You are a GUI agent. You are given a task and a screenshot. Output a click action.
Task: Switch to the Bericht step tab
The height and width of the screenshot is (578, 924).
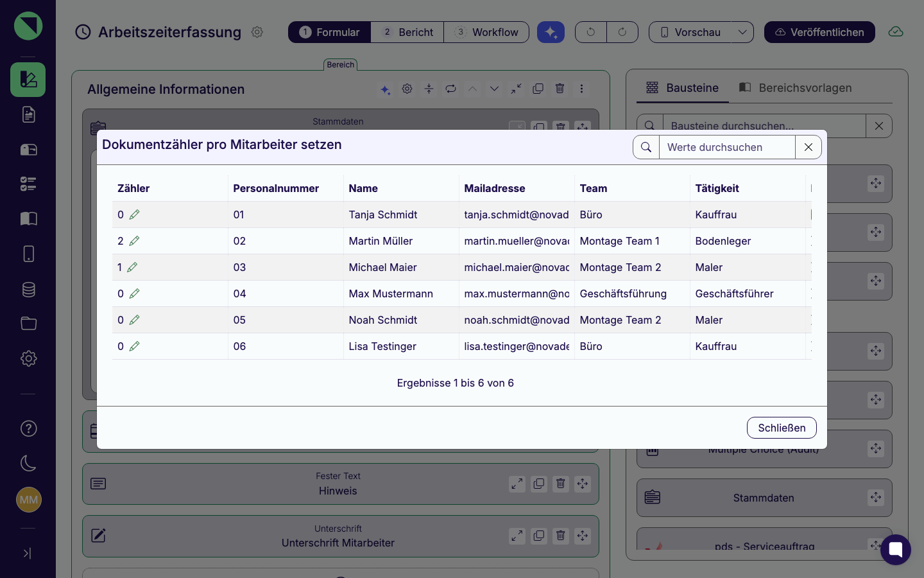click(407, 32)
